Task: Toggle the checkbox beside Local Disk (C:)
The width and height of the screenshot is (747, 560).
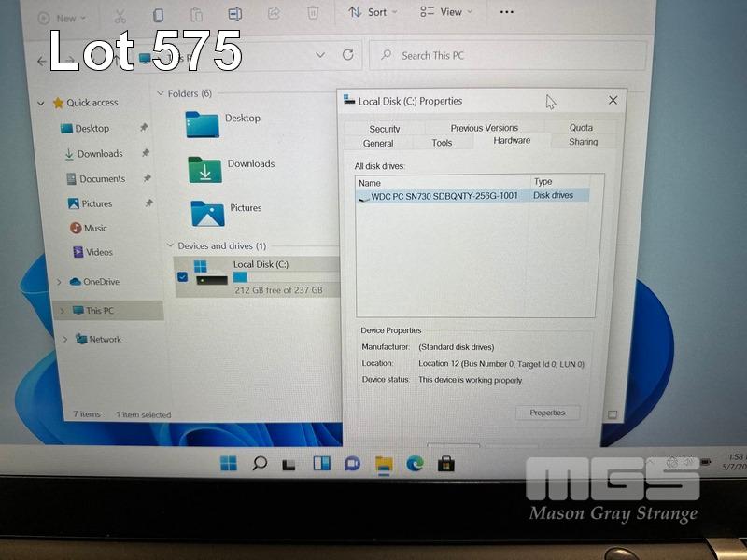Action: [182, 276]
